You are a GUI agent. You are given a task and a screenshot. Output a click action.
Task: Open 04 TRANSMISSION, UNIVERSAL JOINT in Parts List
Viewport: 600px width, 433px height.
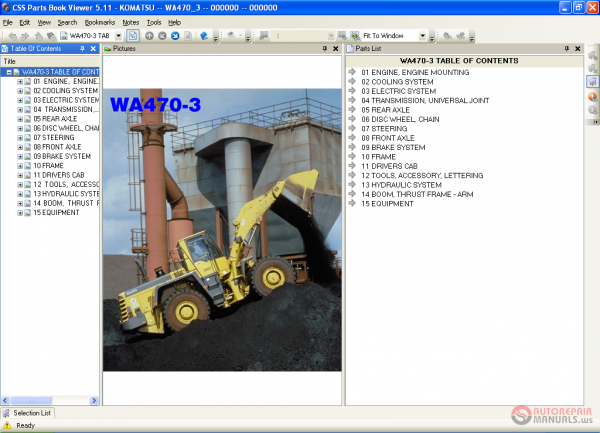point(425,101)
